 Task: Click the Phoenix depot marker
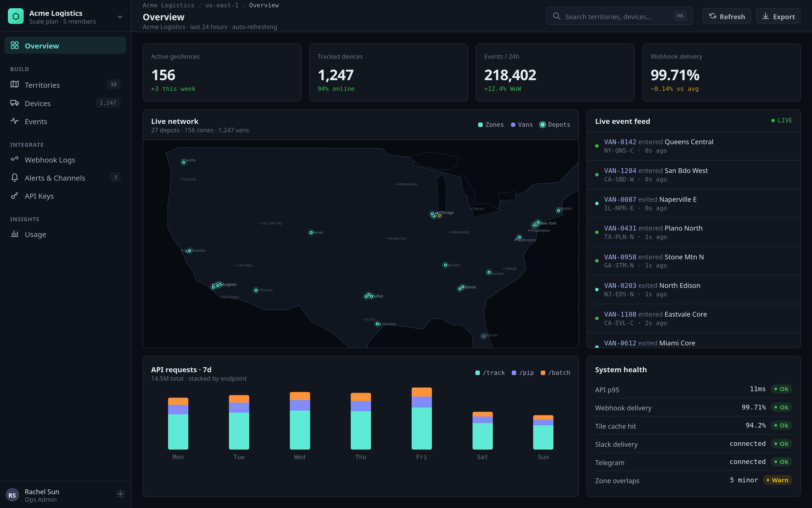(256, 290)
